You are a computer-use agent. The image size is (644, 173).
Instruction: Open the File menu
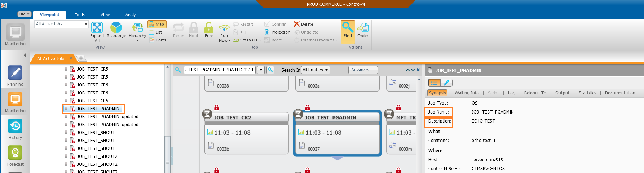24,14
